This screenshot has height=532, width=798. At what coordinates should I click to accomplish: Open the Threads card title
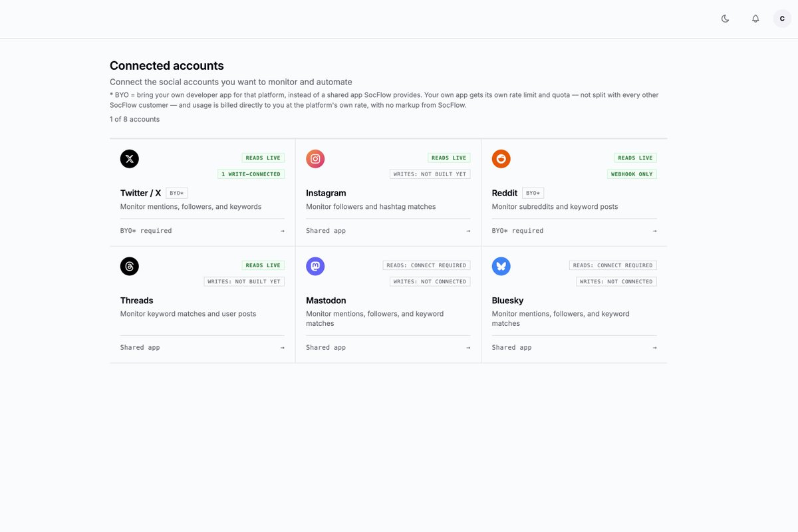(x=137, y=301)
